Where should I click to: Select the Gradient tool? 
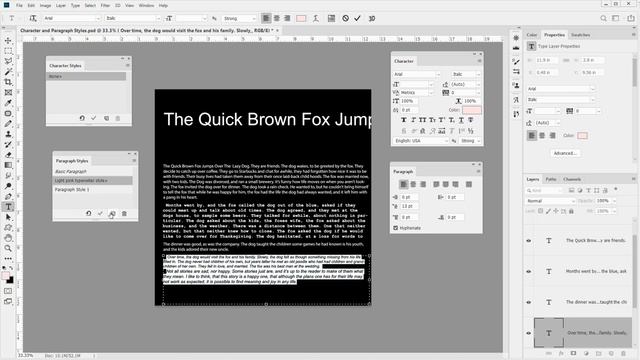point(8,165)
